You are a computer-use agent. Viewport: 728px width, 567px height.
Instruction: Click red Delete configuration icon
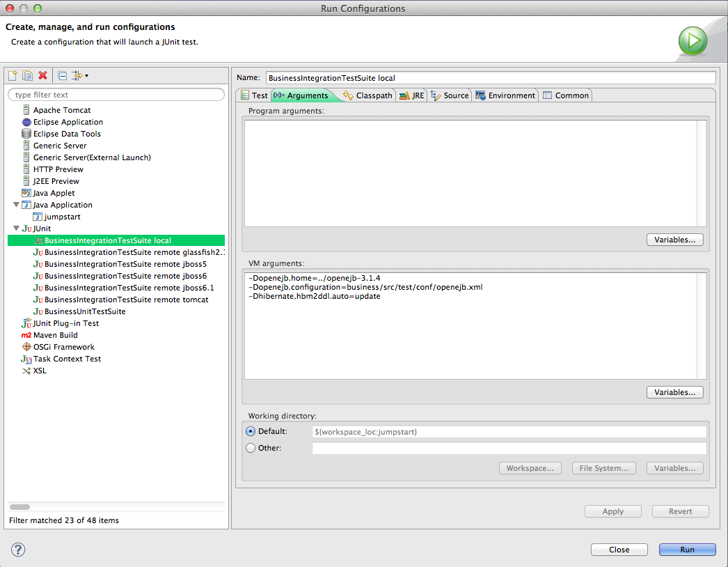(x=42, y=75)
